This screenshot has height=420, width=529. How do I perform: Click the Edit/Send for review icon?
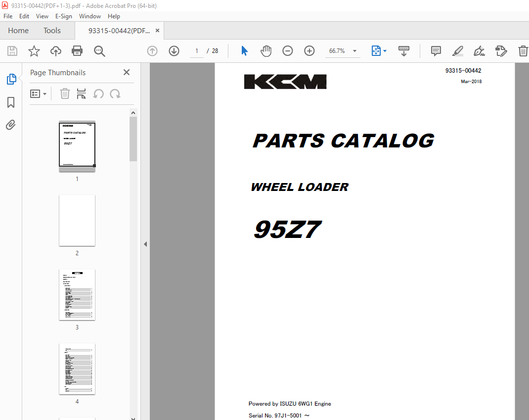tap(501, 51)
